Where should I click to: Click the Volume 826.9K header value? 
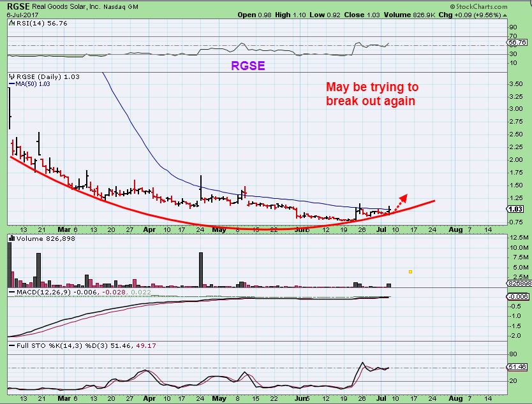[x=410, y=15]
